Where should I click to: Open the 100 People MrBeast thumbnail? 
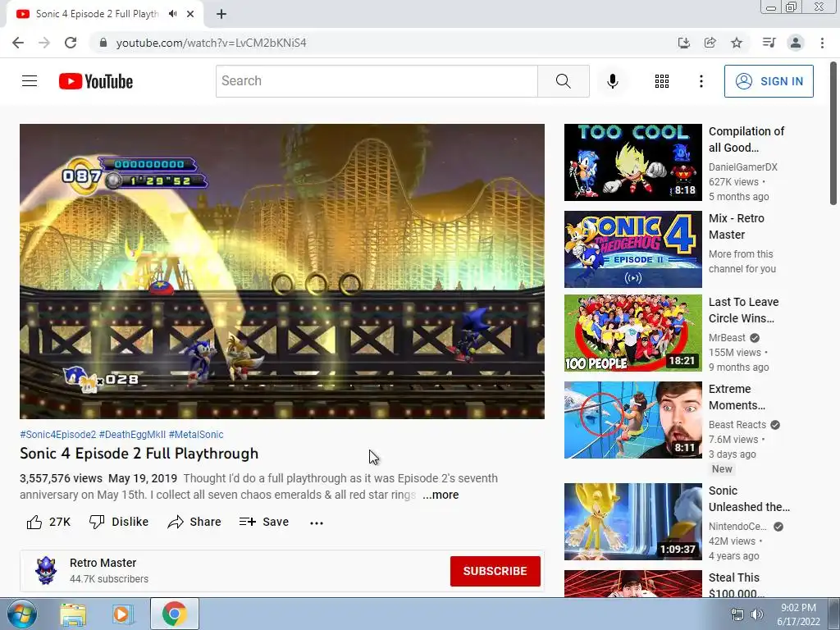632,333
